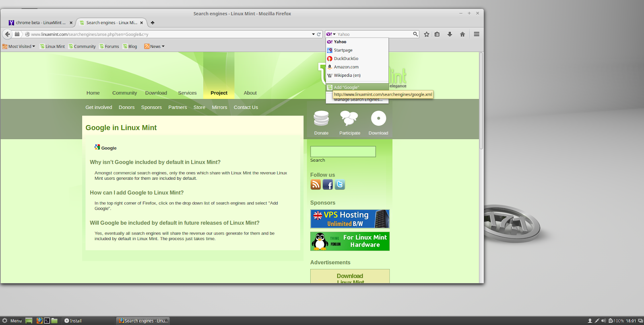Viewport: 644px width, 325px height.
Task: Launch Terminal from panel launcher
Action: [47, 321]
